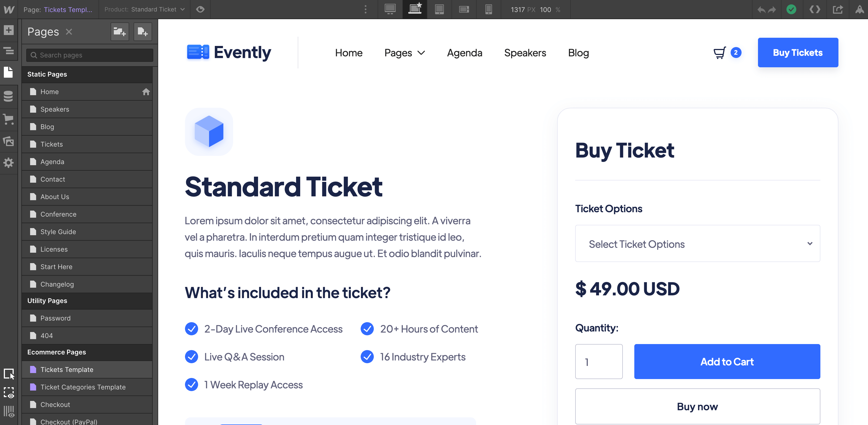Screen dimensions: 868x425
Task: Open the CMS Collections panel
Action: point(9,97)
